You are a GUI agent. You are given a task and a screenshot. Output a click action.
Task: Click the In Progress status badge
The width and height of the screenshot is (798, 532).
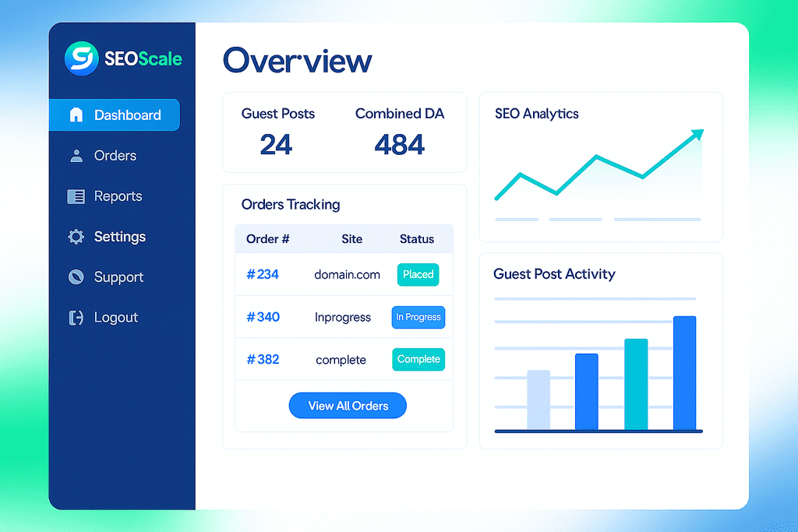[x=418, y=317]
